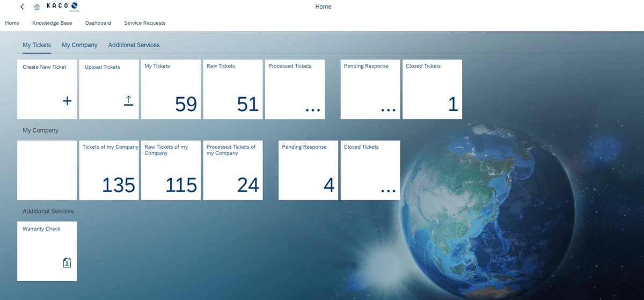The height and width of the screenshot is (300, 644).
Task: Open the Warranty Check tile
Action: tap(47, 251)
